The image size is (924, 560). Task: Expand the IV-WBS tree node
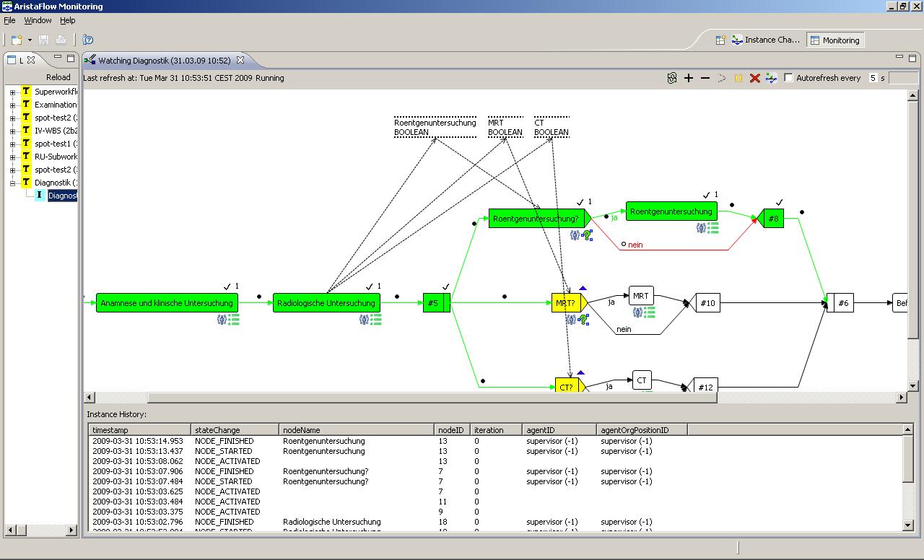pyautogui.click(x=12, y=131)
